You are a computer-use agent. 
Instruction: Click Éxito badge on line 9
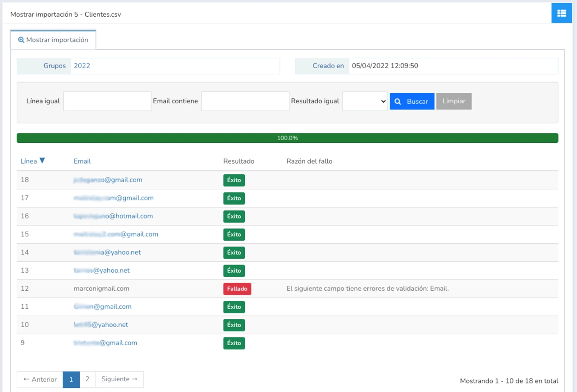pos(234,343)
